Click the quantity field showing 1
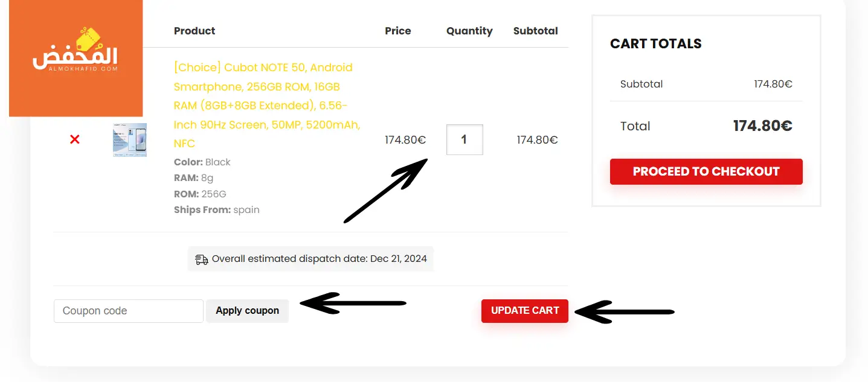 click(x=465, y=139)
